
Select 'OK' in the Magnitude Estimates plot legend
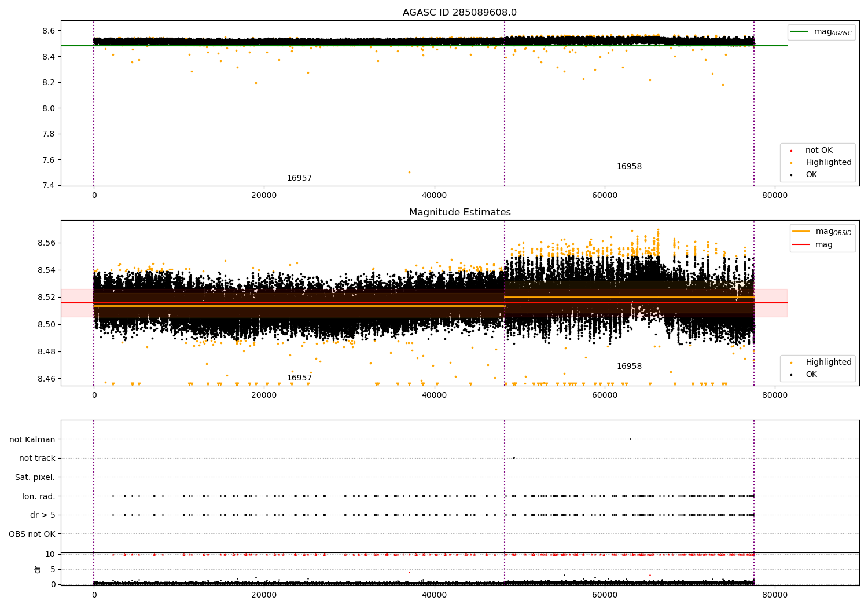(811, 375)
